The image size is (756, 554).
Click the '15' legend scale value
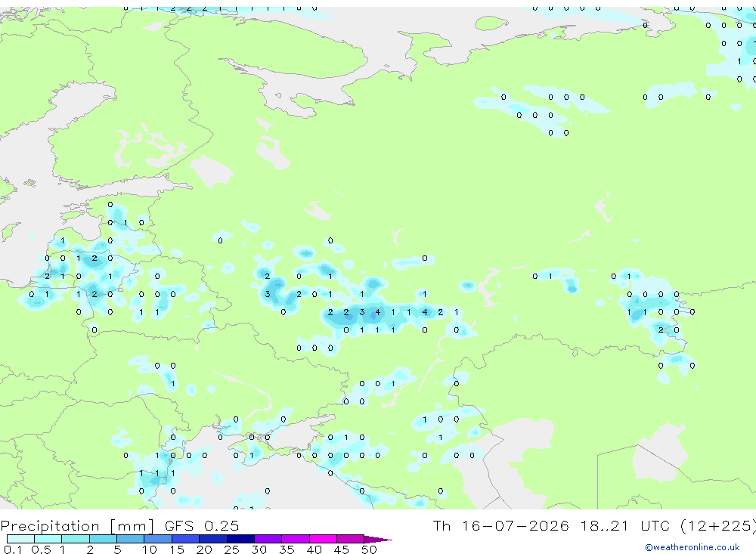click(x=177, y=549)
